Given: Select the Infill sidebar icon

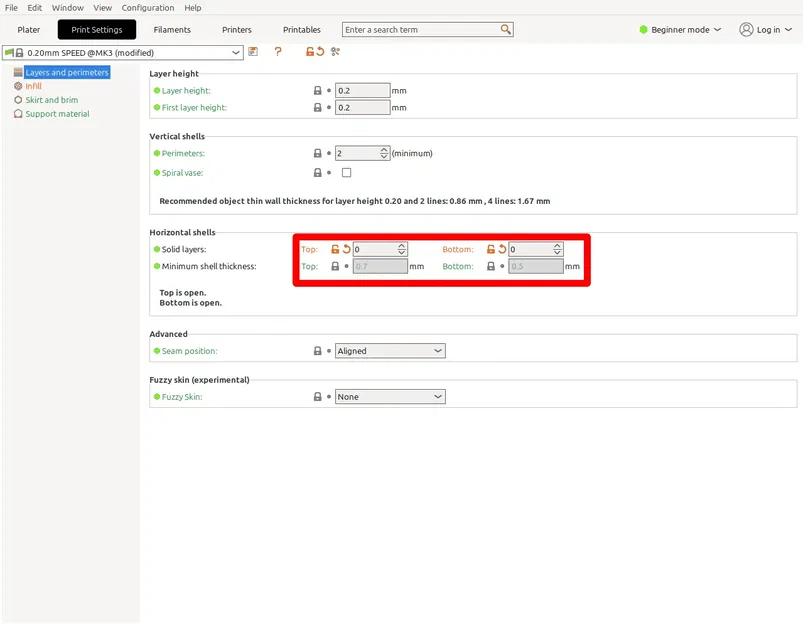Looking at the screenshot, I should (x=18, y=86).
